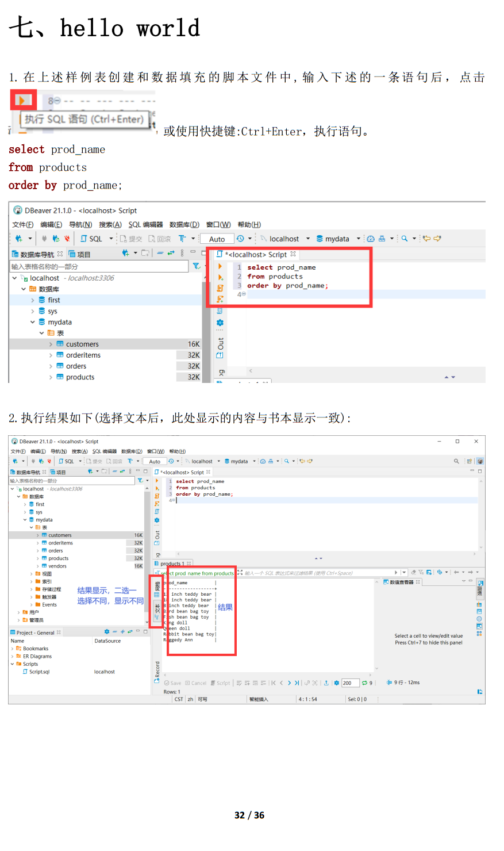504x851 pixels.
Task: Expand sys database in upper window tree
Action: (33, 311)
